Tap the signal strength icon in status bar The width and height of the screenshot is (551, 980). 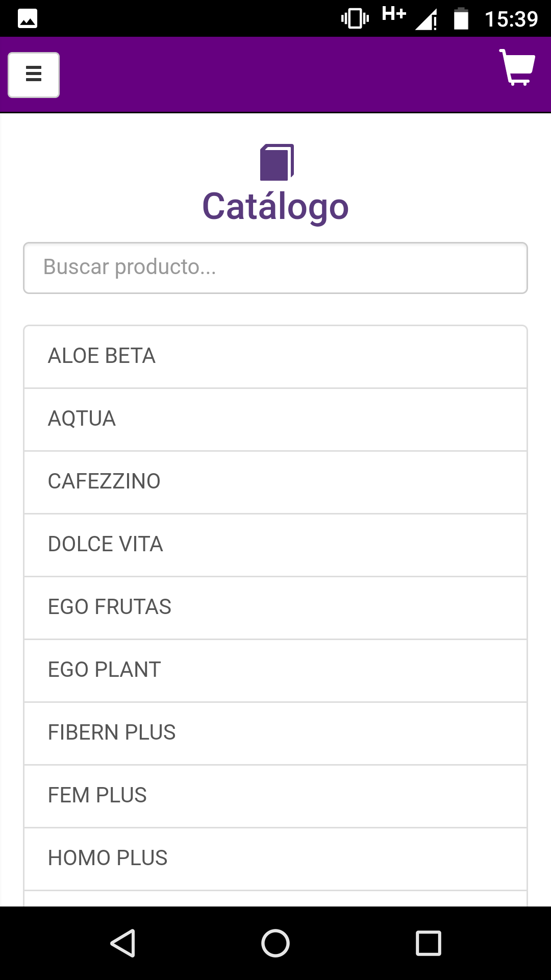click(426, 19)
